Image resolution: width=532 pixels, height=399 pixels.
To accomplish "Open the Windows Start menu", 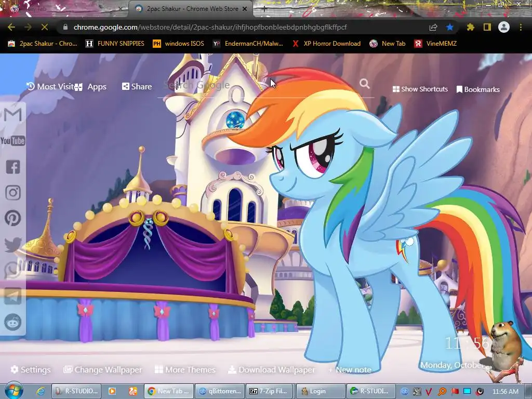I will click(x=14, y=391).
